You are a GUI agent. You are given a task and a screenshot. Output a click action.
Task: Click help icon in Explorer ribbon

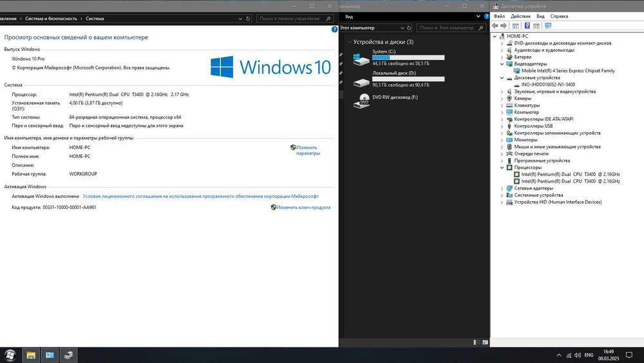pos(487,17)
